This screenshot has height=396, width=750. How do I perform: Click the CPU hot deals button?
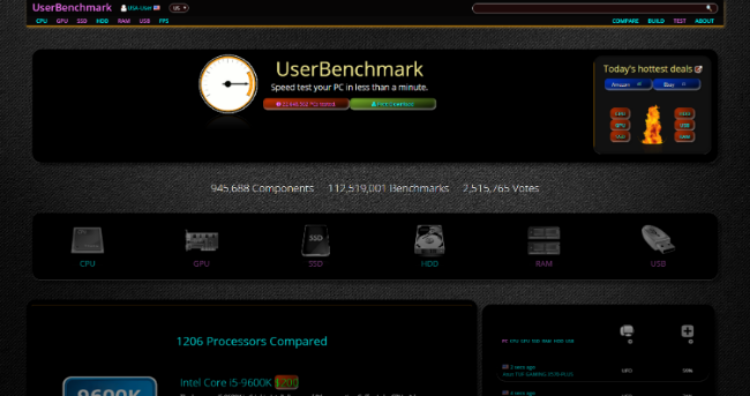620,114
